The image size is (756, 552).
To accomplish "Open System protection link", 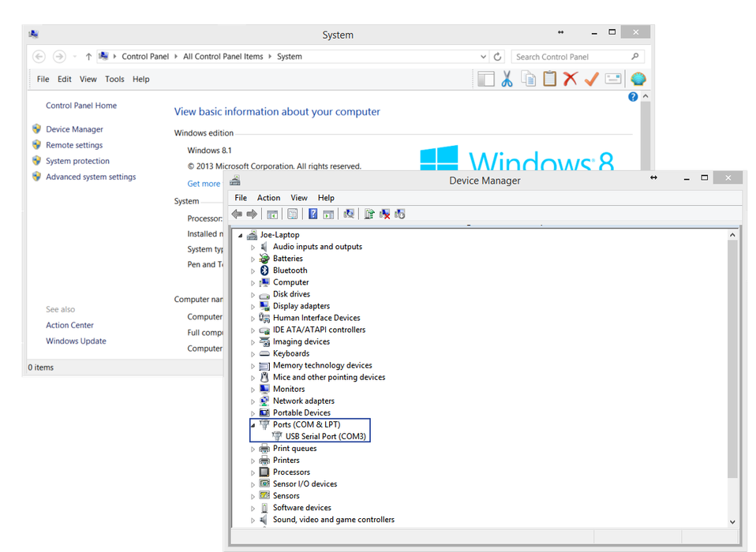I will [77, 161].
